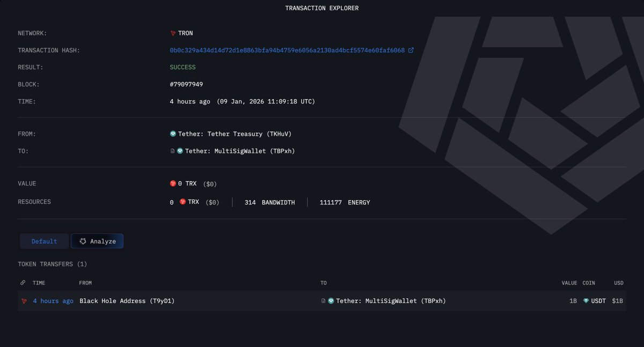Viewport: 644px width, 347px height.
Task: Click USD column header in token transfers
Action: tap(619, 283)
